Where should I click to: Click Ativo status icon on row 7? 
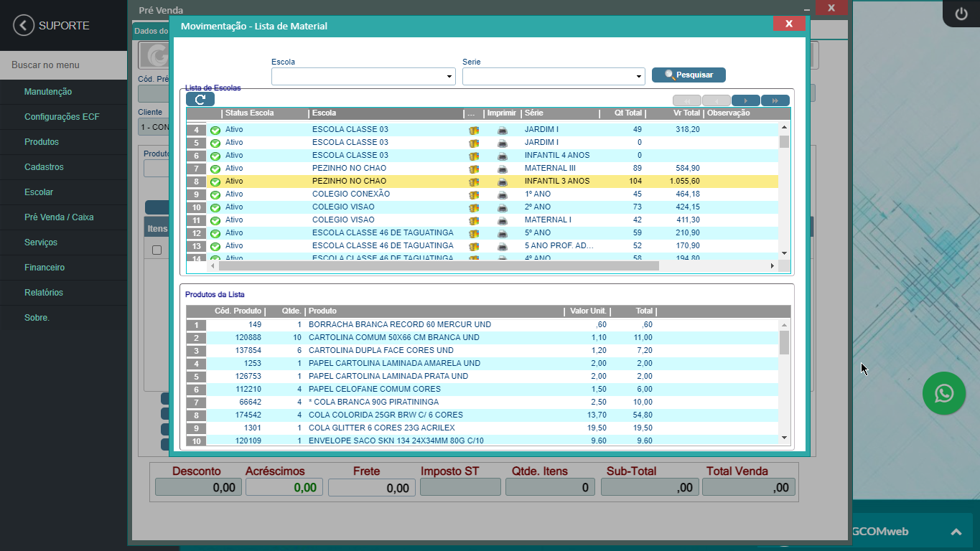point(215,169)
